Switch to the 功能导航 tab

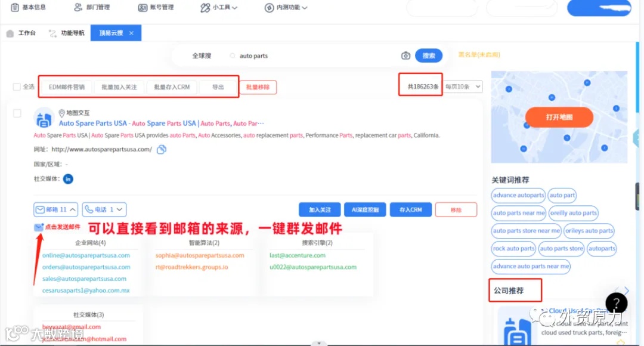click(x=67, y=33)
